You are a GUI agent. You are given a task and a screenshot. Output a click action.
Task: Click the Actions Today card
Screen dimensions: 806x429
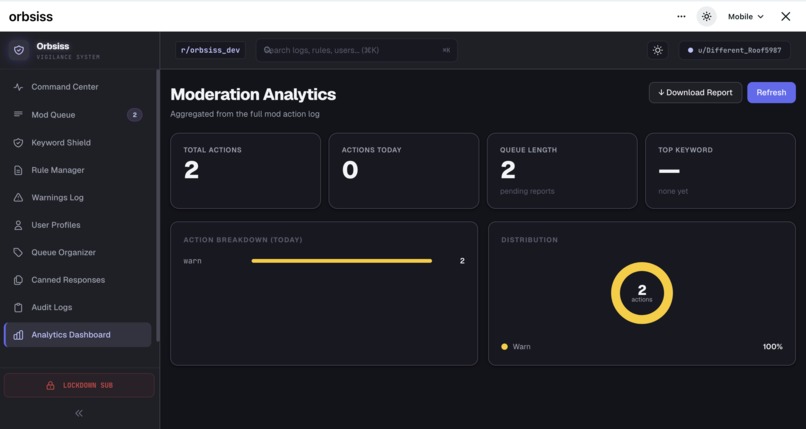(404, 171)
